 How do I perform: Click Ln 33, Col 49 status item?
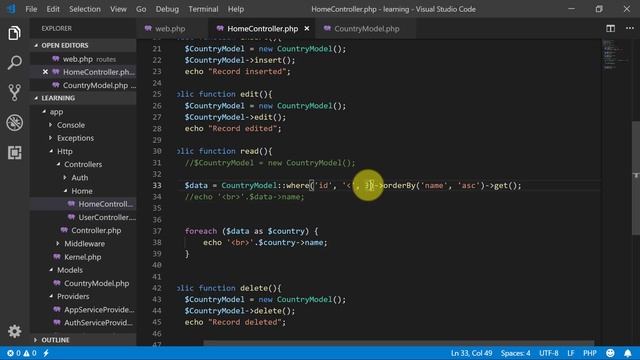471,353
